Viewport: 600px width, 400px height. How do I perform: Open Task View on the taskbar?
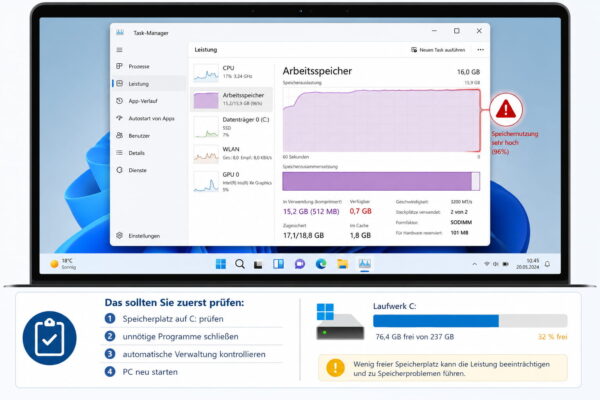click(258, 264)
